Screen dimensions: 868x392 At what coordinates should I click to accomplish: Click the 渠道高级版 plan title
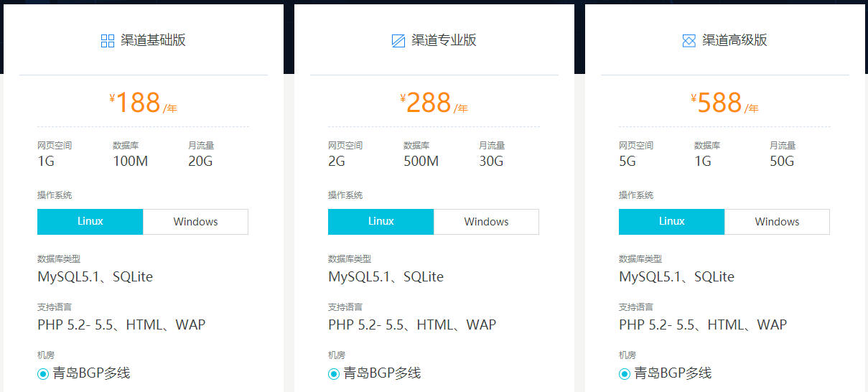coord(734,40)
